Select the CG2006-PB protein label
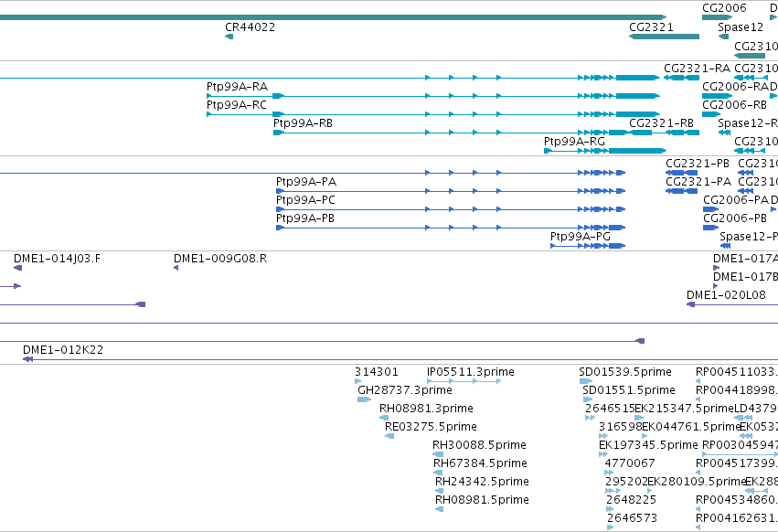Screen dimensions: 778x532 click(735, 218)
